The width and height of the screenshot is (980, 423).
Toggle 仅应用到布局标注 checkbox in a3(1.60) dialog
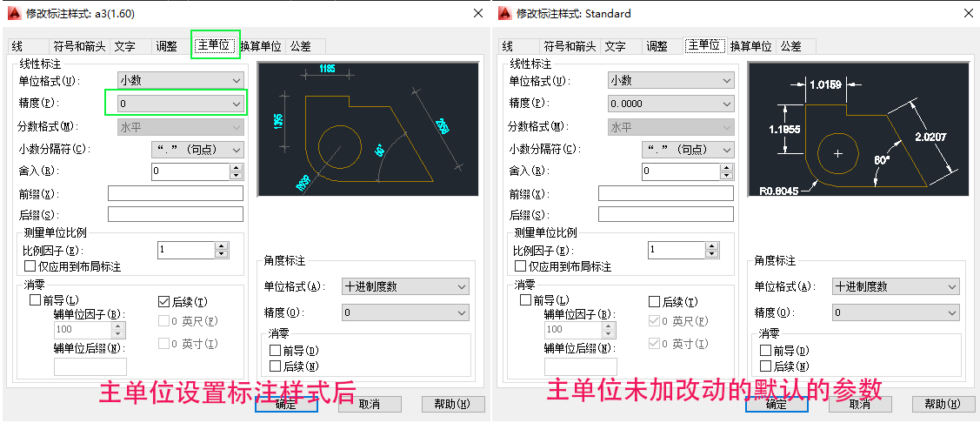72,266
